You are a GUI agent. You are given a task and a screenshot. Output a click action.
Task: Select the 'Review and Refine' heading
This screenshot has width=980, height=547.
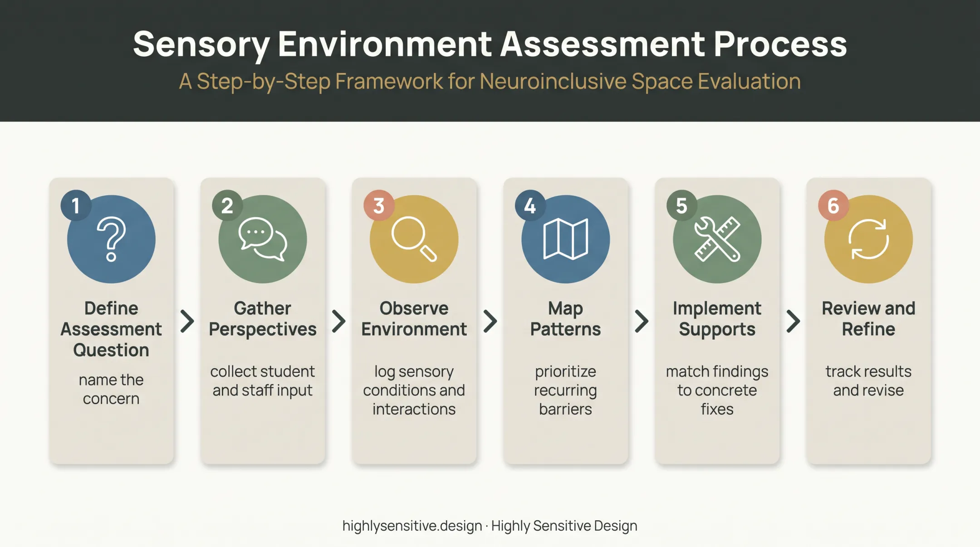coord(868,319)
